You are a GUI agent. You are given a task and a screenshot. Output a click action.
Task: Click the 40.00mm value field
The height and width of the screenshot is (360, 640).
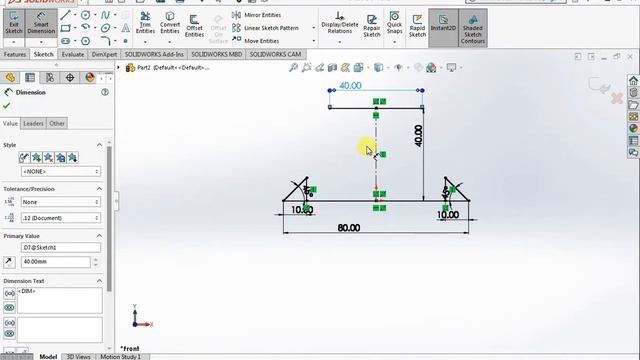click(x=55, y=262)
